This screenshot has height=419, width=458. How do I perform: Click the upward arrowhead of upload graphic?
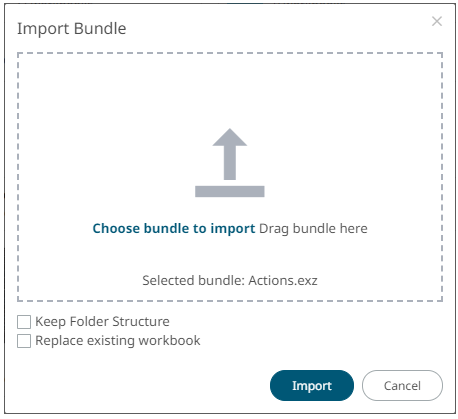(x=230, y=137)
